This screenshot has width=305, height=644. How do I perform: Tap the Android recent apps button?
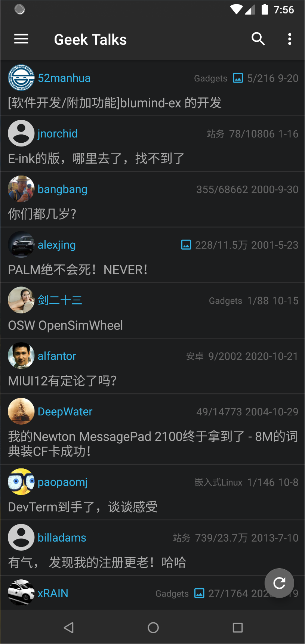[x=238, y=628]
